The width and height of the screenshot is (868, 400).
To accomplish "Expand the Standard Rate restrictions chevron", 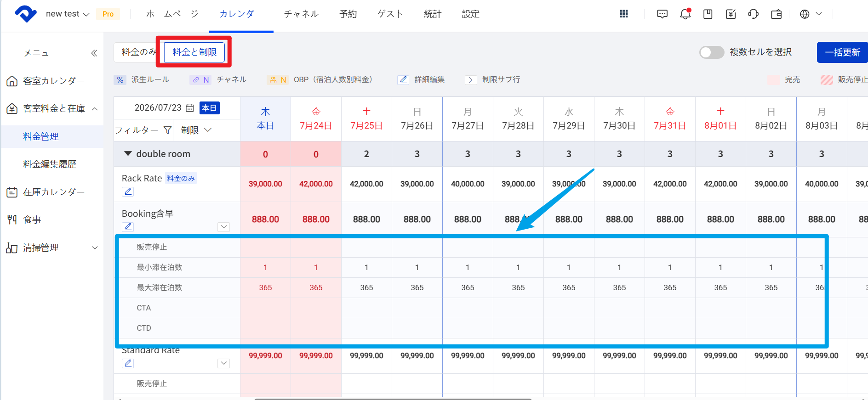I will pos(223,363).
